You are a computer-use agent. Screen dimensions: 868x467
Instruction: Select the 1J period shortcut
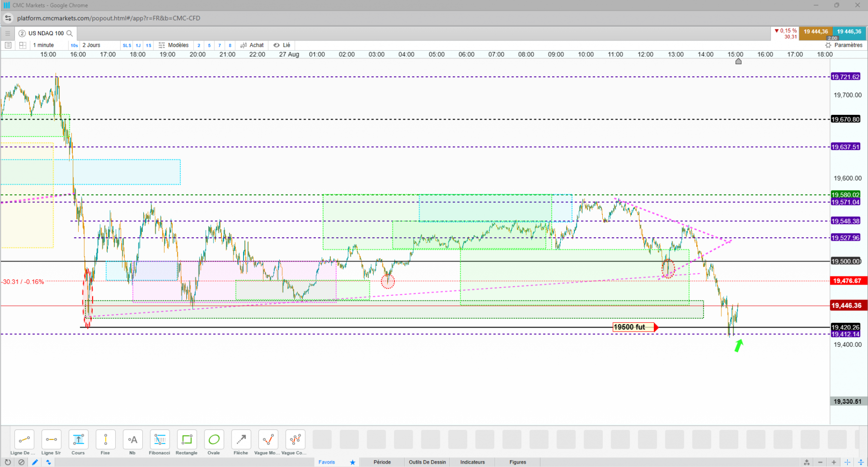(x=138, y=45)
